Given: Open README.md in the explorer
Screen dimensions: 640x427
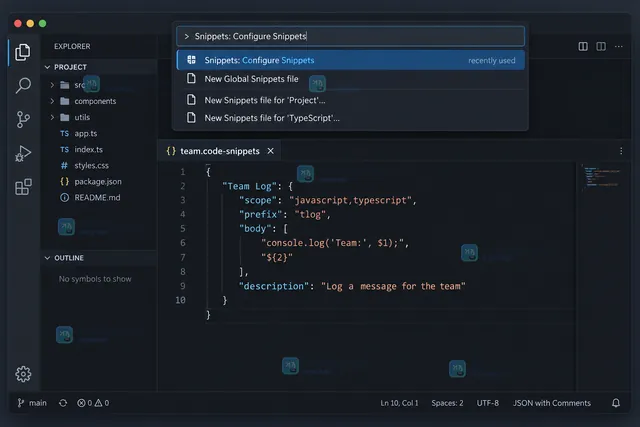Looking at the screenshot, I should coord(97,198).
